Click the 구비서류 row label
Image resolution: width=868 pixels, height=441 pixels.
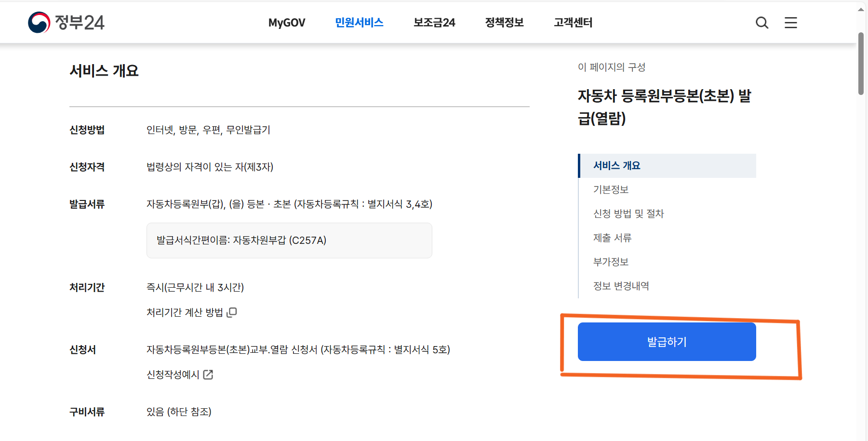tap(87, 412)
